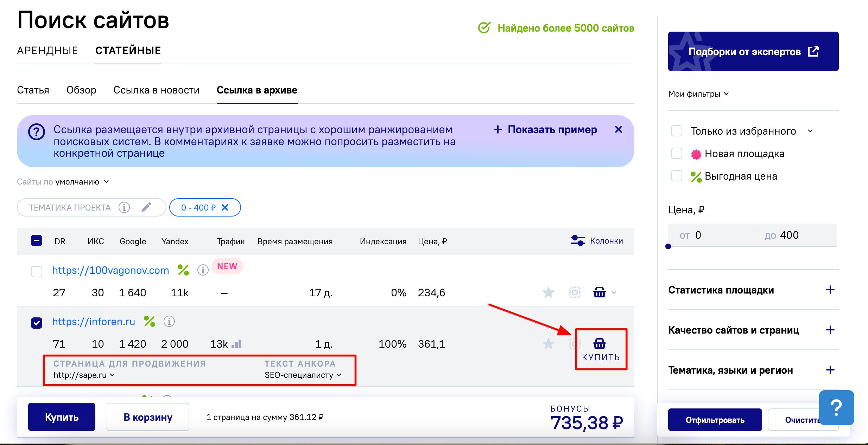Viewport: 868px width, 445px height.
Task: Expand the Тематика, языки и регион section
Action: 830,370
